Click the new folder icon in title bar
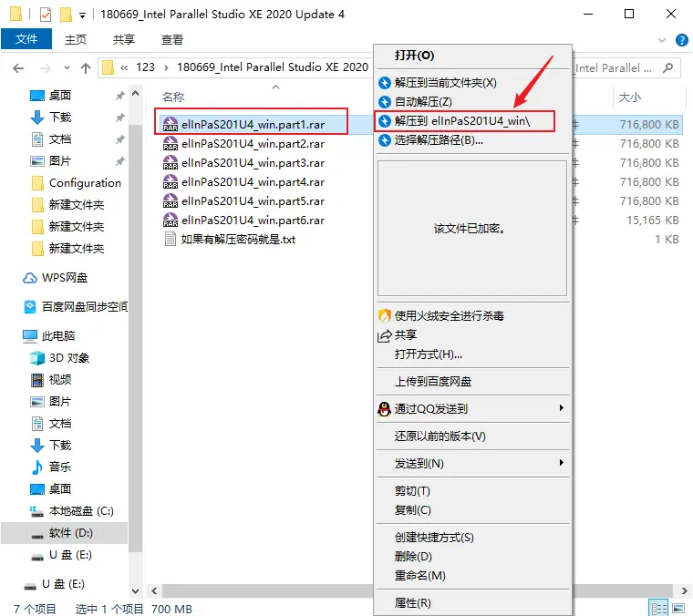This screenshot has height=616, width=693. (66, 15)
